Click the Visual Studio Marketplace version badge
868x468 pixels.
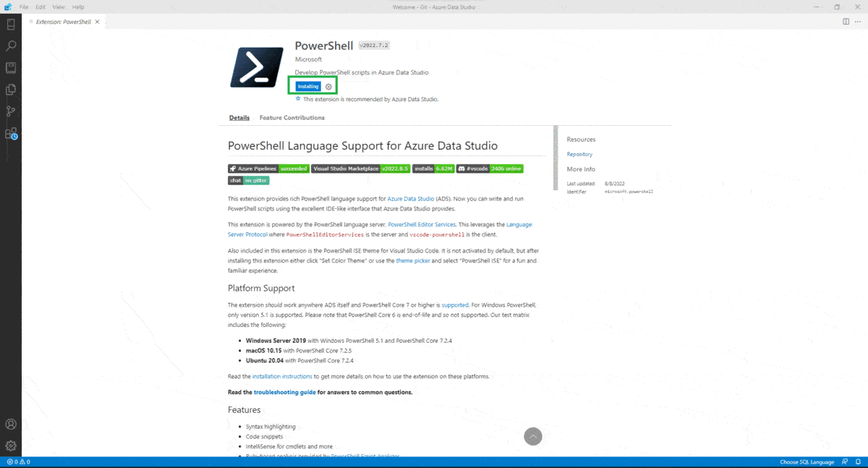[x=361, y=169]
